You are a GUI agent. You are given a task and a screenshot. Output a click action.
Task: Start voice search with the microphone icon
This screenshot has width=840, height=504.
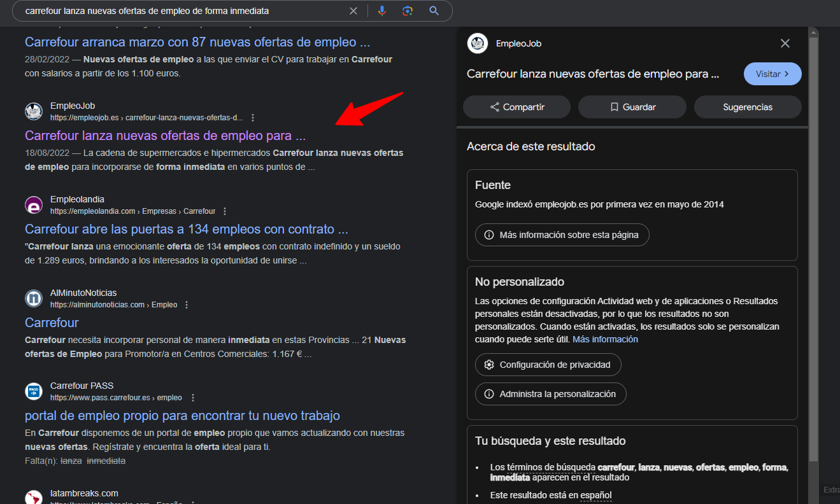[382, 11]
